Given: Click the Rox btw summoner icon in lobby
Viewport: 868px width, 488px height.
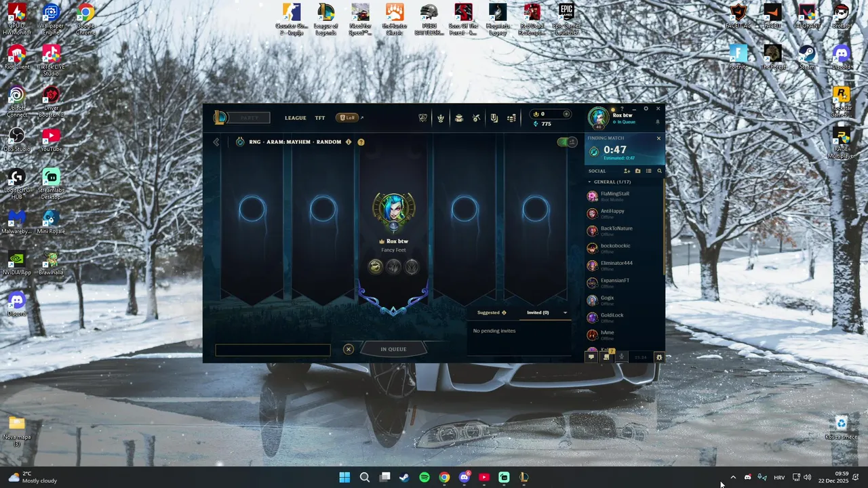Looking at the screenshot, I should click(393, 210).
